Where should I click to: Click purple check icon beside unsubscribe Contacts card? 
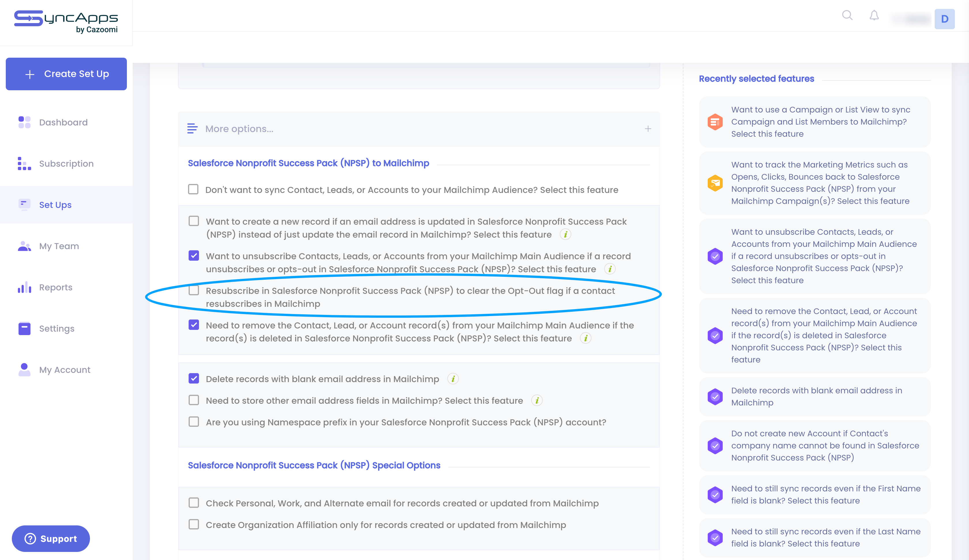(x=715, y=256)
